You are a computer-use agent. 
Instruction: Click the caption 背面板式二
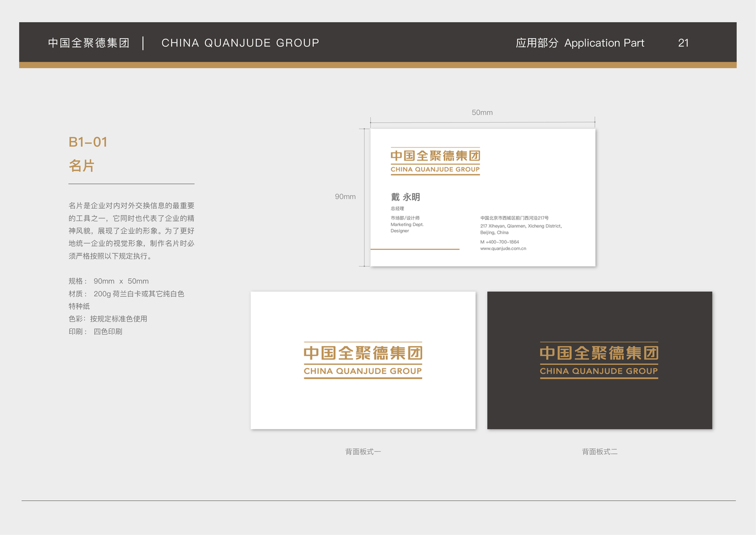click(x=600, y=452)
